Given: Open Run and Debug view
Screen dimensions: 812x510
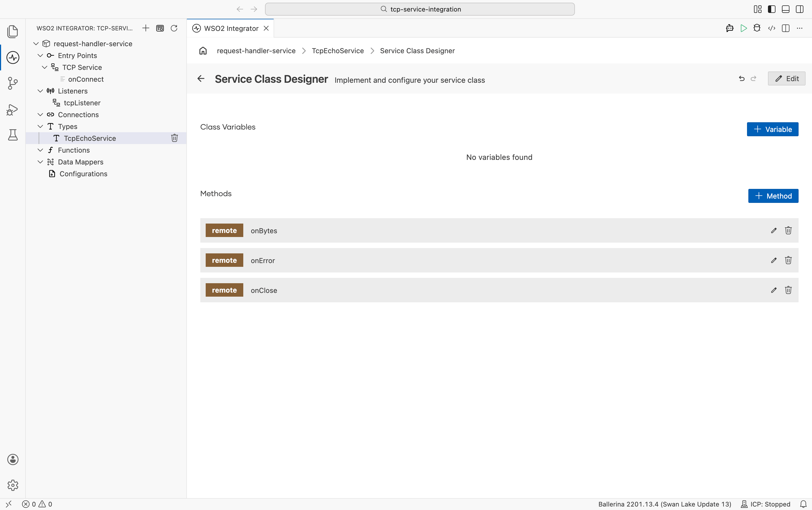Looking at the screenshot, I should pos(13,109).
